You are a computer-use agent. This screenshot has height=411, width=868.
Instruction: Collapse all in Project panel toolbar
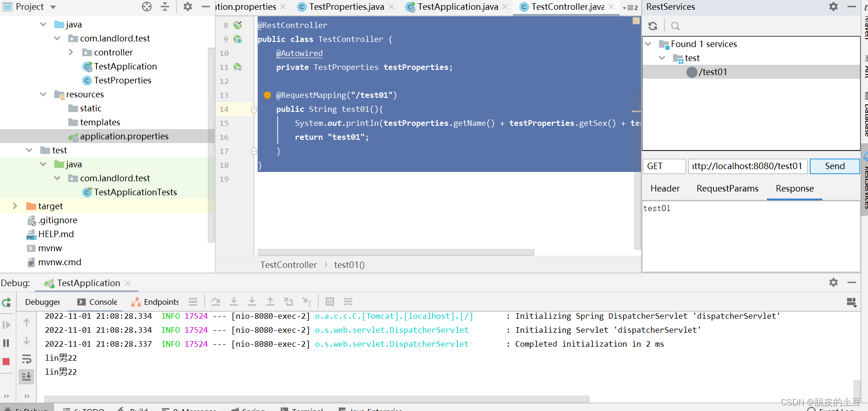point(165,7)
